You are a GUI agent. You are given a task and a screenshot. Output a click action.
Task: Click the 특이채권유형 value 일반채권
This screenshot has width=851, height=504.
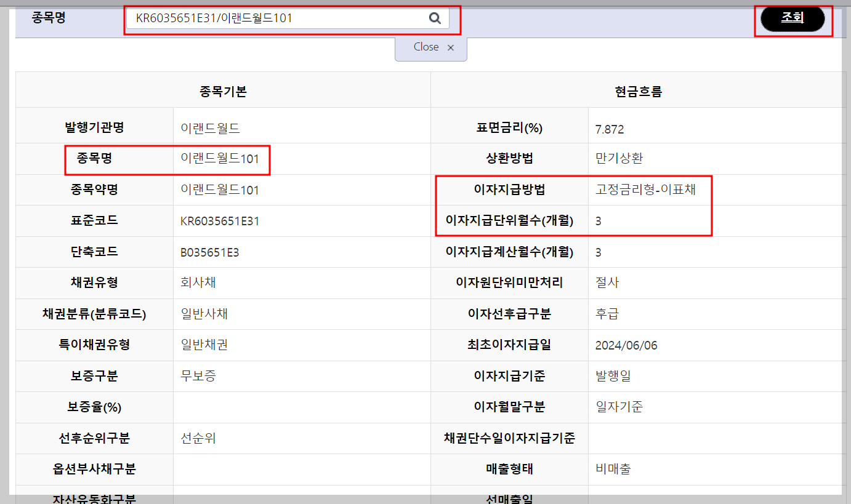pos(204,345)
